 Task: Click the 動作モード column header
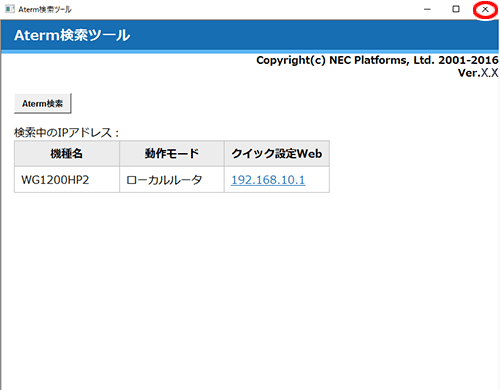172,153
